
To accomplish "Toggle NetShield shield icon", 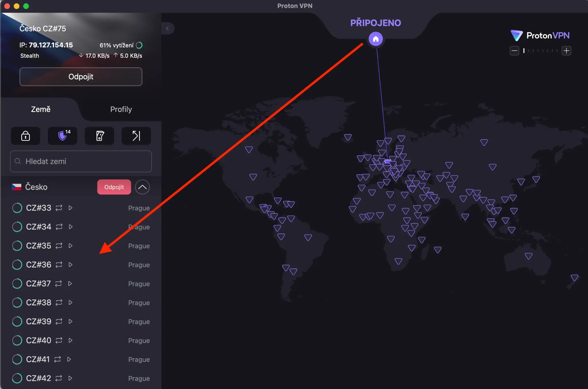I will (x=62, y=136).
